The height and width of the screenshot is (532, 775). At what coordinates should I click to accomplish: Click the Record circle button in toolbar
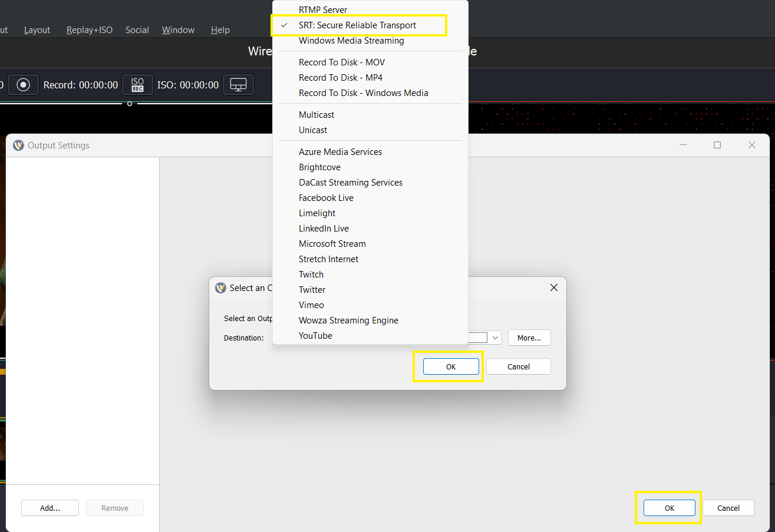pyautogui.click(x=24, y=85)
